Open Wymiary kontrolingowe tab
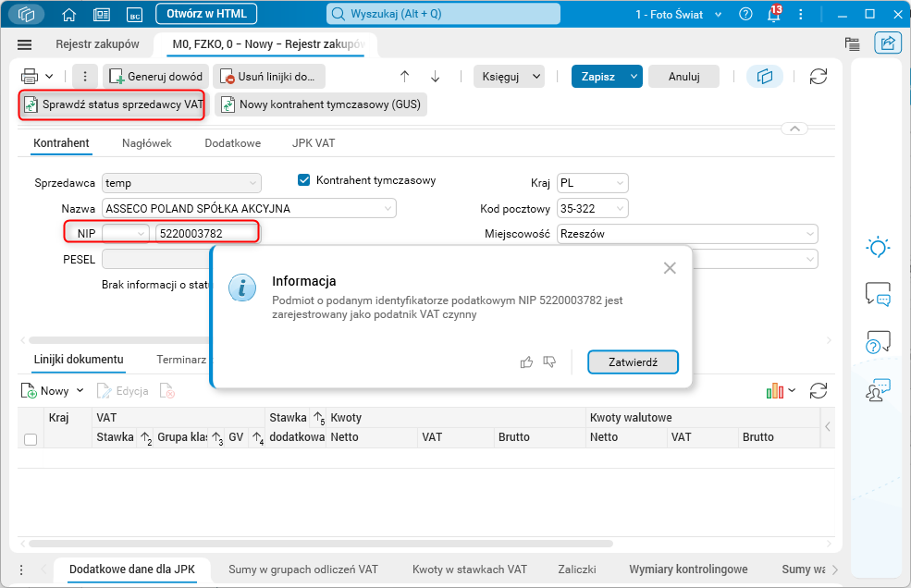The width and height of the screenshot is (911, 588). 688,570
